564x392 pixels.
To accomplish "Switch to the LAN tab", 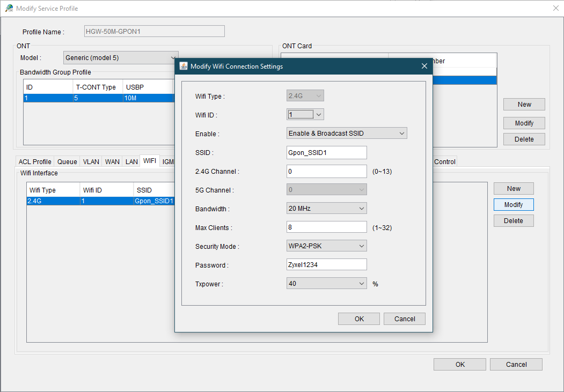I will pyautogui.click(x=131, y=162).
